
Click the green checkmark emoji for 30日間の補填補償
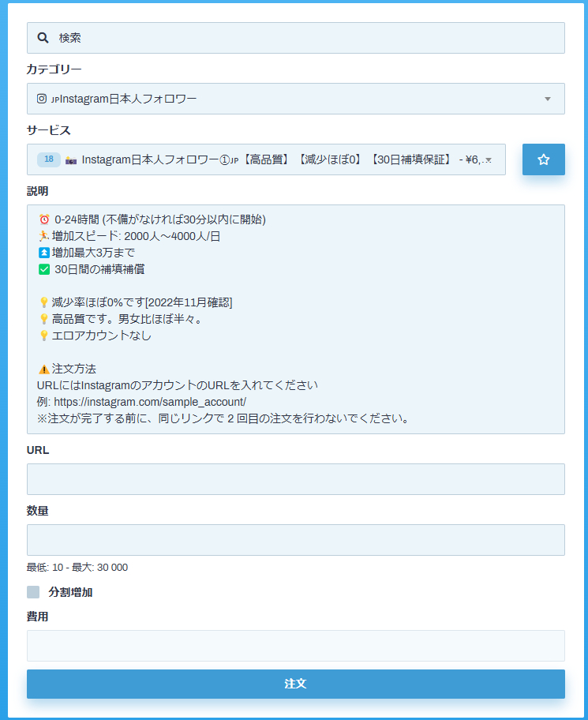coord(44,269)
